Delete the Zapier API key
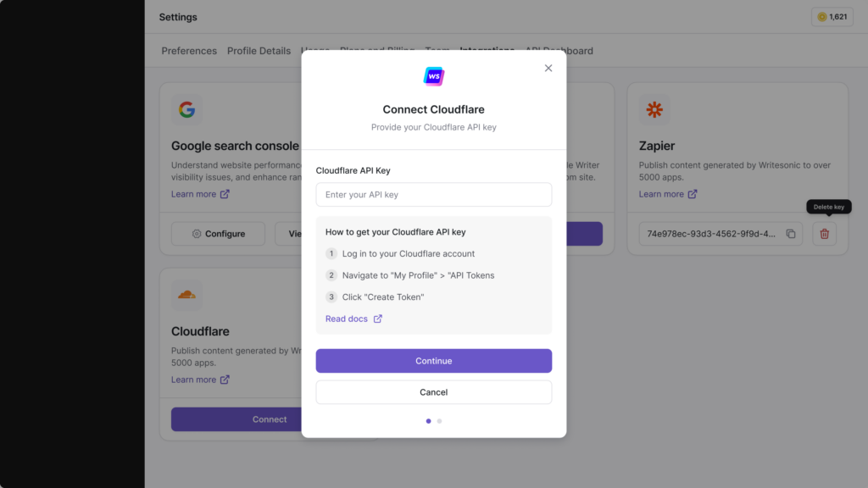868x488 pixels. click(823, 234)
